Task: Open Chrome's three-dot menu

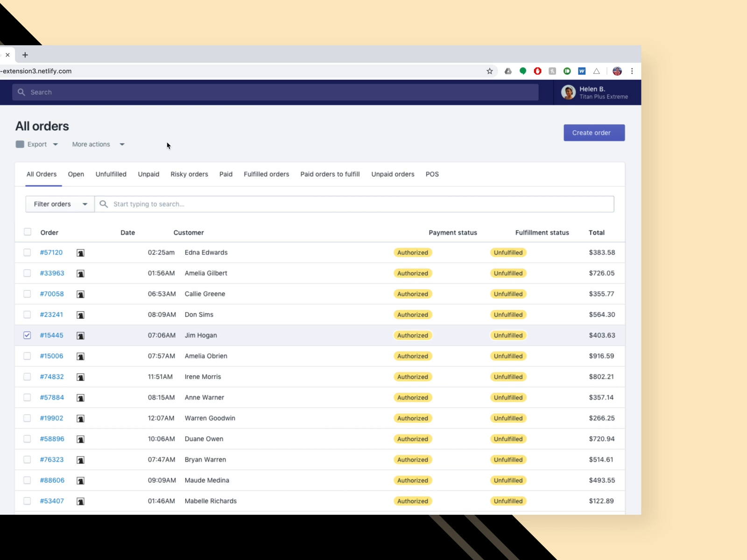Action: tap(632, 71)
